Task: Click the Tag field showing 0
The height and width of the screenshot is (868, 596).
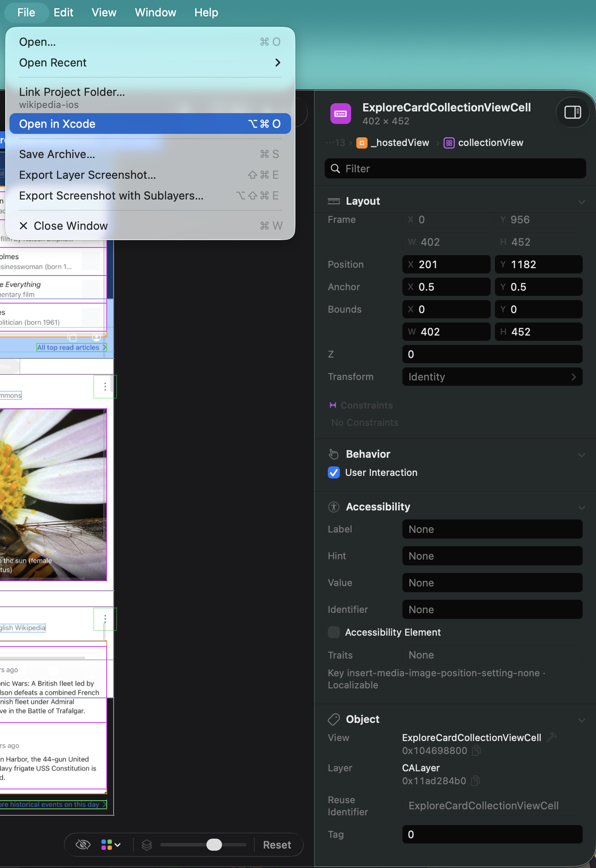Action: pos(492,834)
